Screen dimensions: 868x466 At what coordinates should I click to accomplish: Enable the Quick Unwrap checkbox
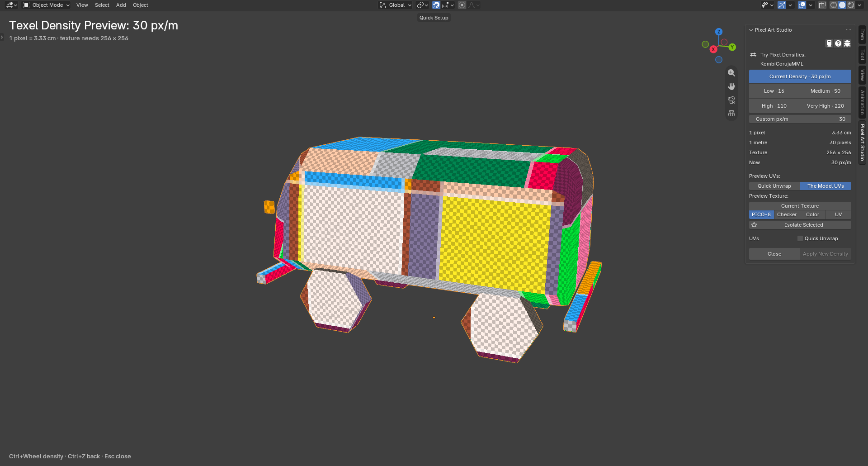800,238
